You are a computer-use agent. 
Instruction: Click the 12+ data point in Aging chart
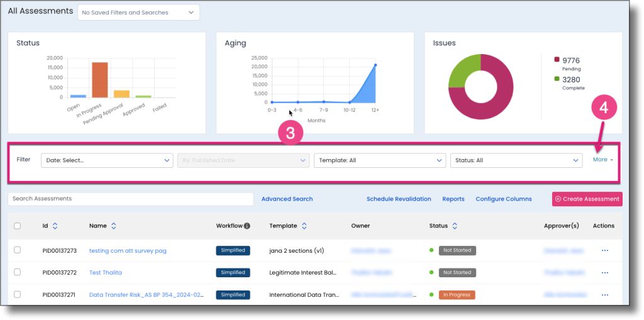375,65
